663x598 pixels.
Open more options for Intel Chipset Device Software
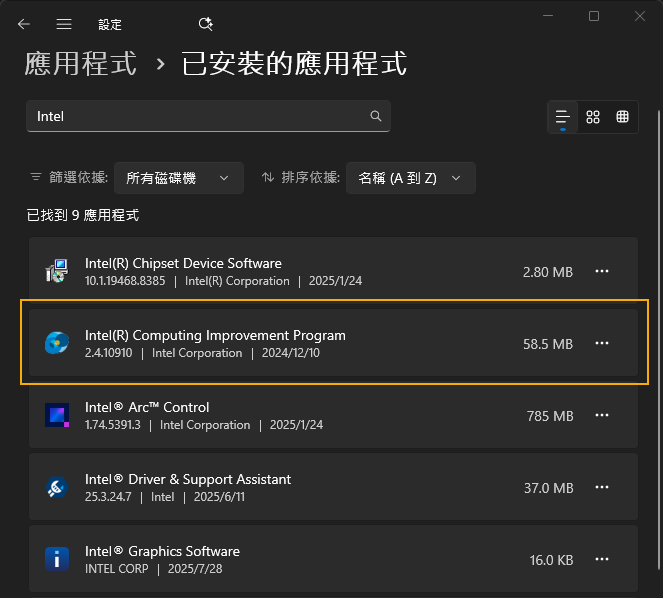click(x=602, y=271)
